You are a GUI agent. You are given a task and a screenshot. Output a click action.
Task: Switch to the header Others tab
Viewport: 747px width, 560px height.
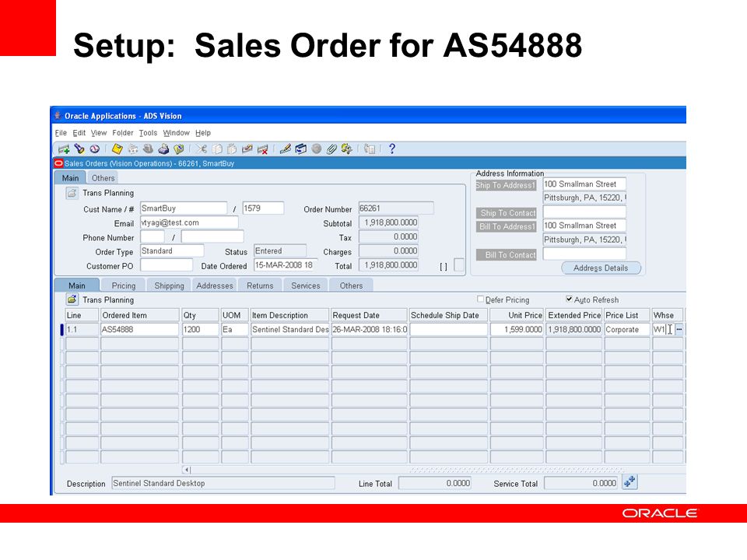coord(103,178)
